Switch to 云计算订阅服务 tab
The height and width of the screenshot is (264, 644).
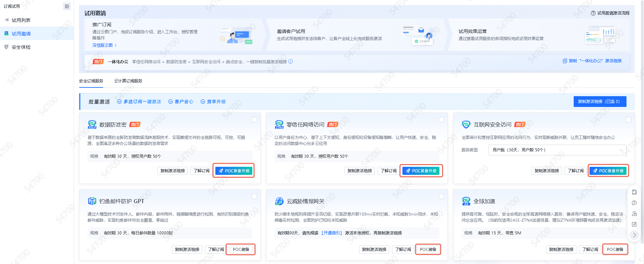click(x=128, y=81)
